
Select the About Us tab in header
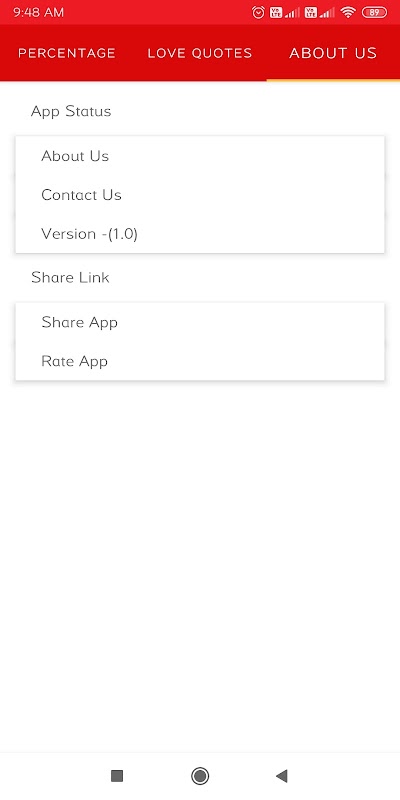(x=333, y=53)
